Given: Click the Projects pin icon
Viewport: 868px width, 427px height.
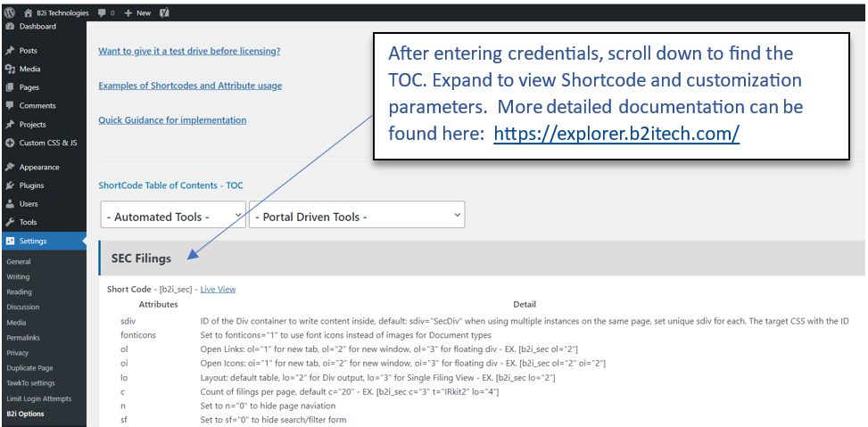Looking at the screenshot, I should [x=10, y=125].
